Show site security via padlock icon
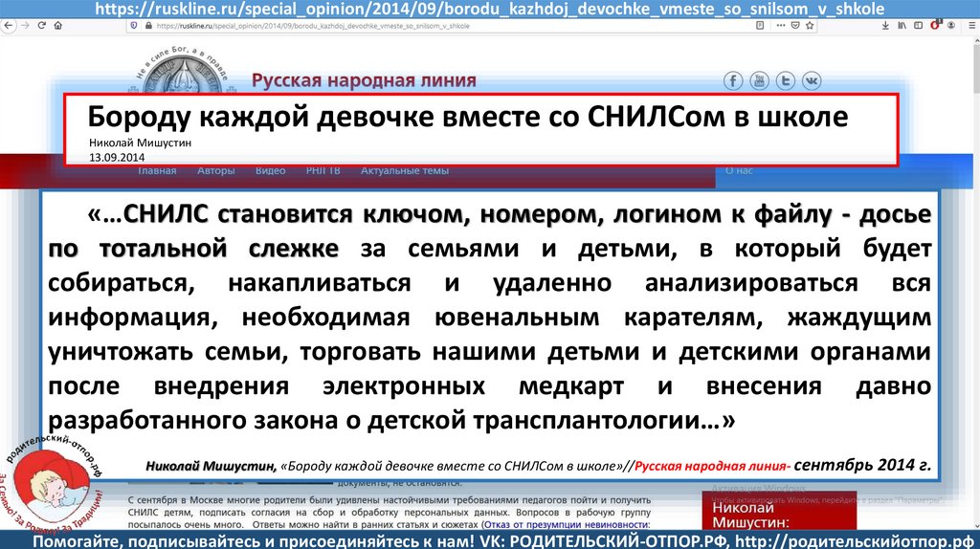980x549 pixels. (148, 26)
